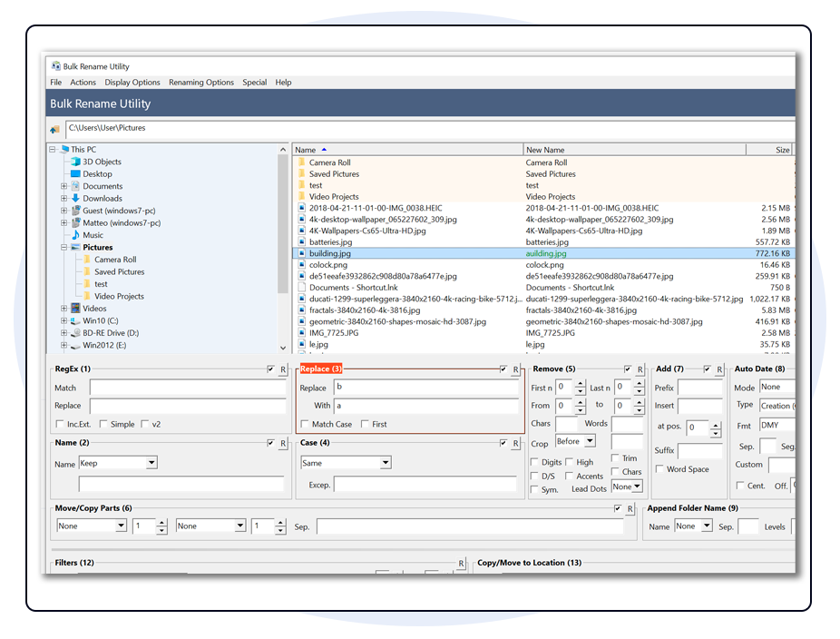Click the Downloads arrow icon in the tree
This screenshot has width=840, height=639.
point(75,199)
